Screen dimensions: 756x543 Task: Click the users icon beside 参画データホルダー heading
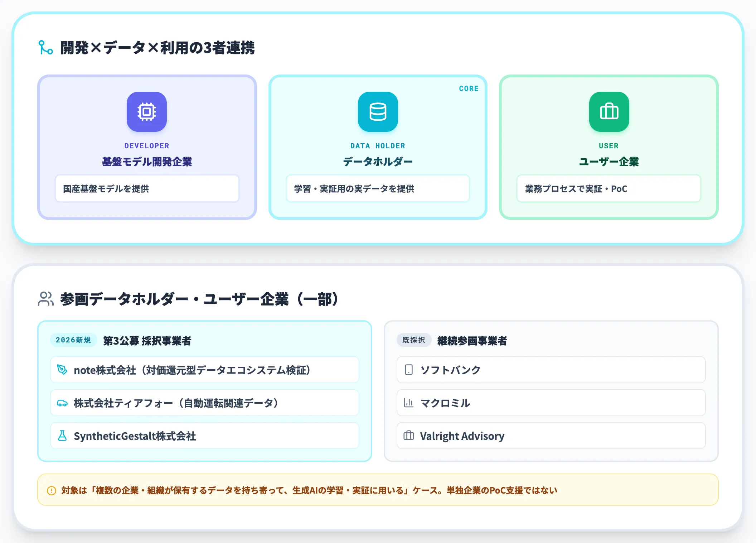46,299
